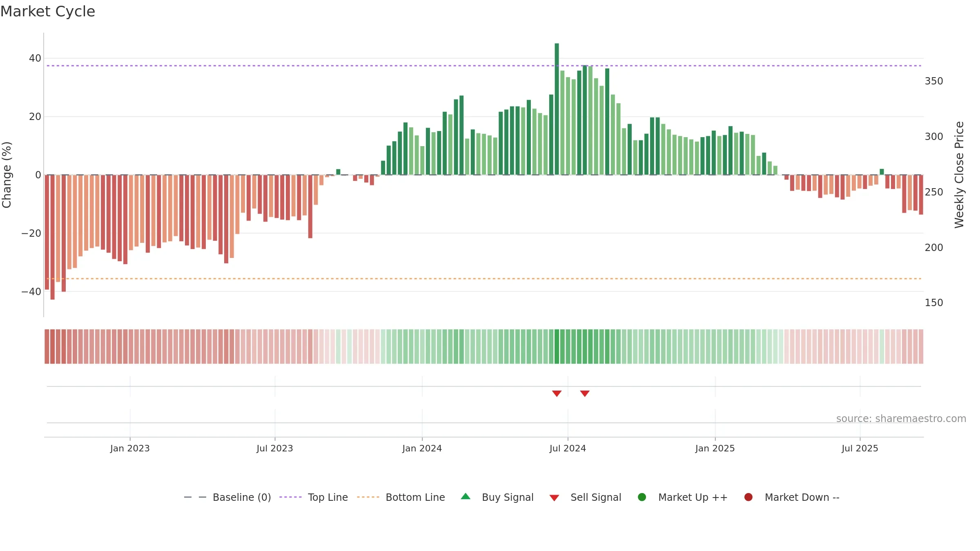The height and width of the screenshot is (551, 980).
Task: Click the tallest green bar above 40 percent
Action: pyautogui.click(x=557, y=109)
